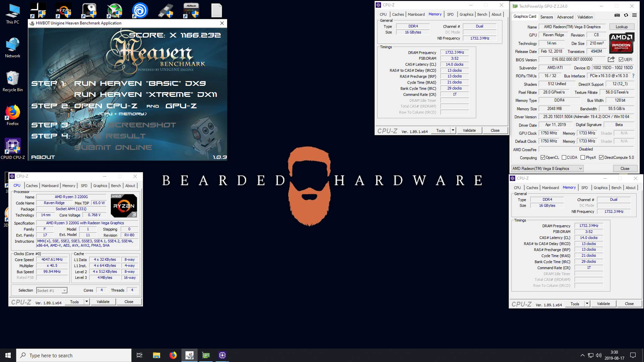Click the BIOS share/export icon in GPU-Z
This screenshot has width=644, height=362.
[x=611, y=59]
